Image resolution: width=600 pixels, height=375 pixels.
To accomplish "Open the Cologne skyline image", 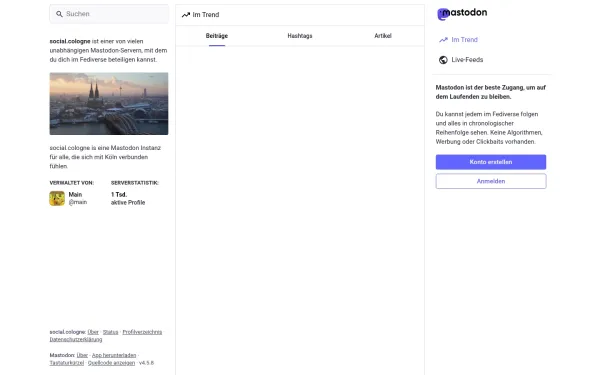I will click(x=109, y=104).
